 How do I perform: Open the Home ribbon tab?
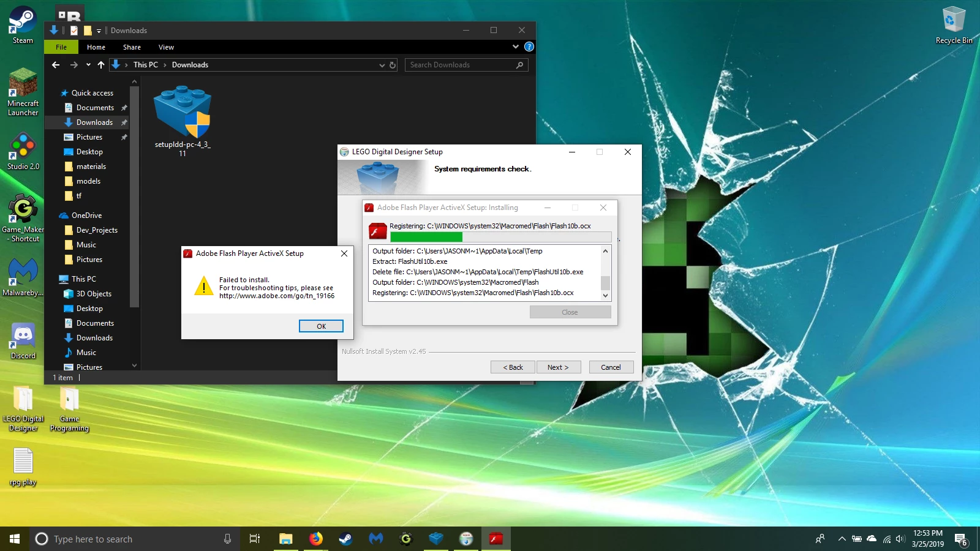[x=96, y=47]
